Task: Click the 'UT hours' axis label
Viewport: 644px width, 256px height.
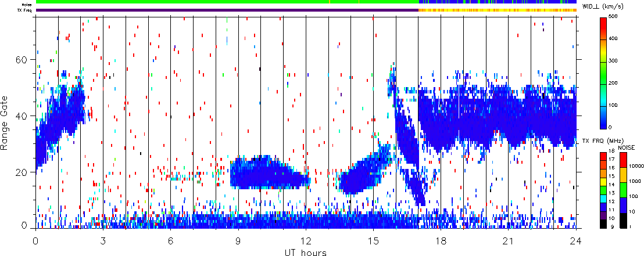Action: coord(305,252)
